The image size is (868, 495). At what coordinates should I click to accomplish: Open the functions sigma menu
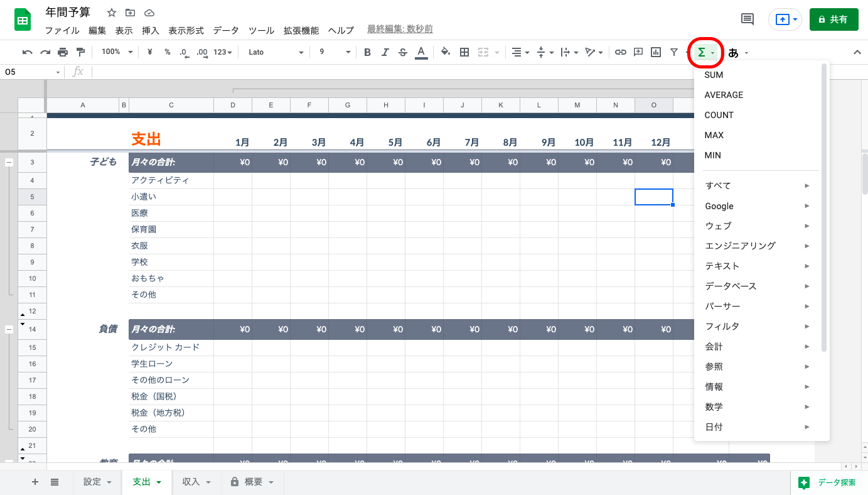point(706,53)
